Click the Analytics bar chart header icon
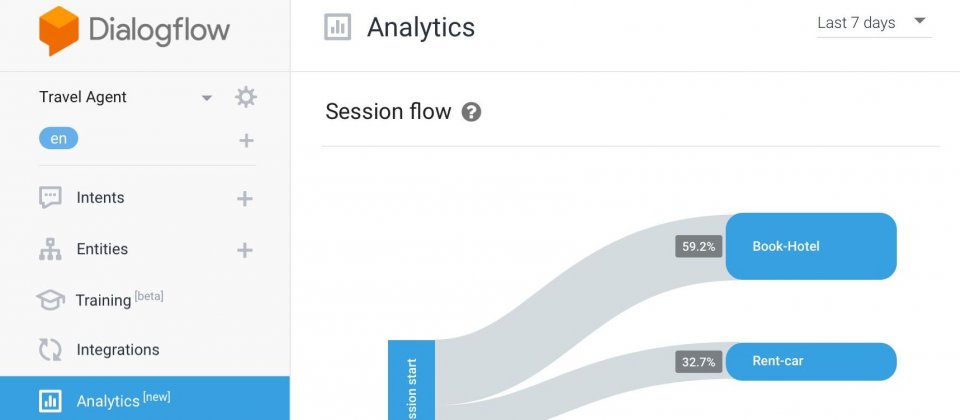Image resolution: width=960 pixels, height=420 pixels. click(x=337, y=28)
